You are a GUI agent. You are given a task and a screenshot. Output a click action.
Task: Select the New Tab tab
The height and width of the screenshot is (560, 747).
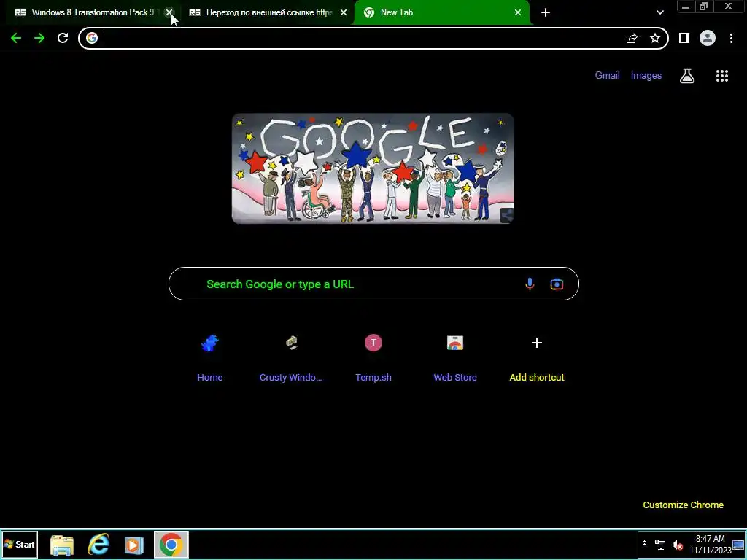(441, 12)
